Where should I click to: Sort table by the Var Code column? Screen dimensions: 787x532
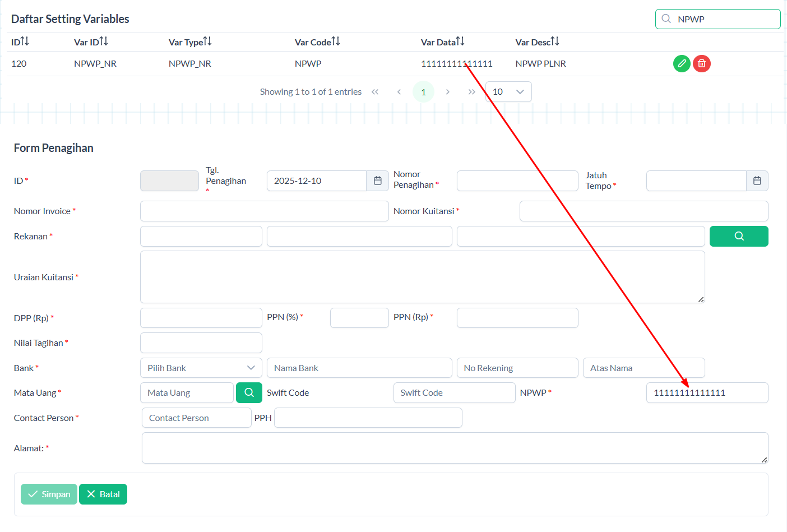pos(336,42)
